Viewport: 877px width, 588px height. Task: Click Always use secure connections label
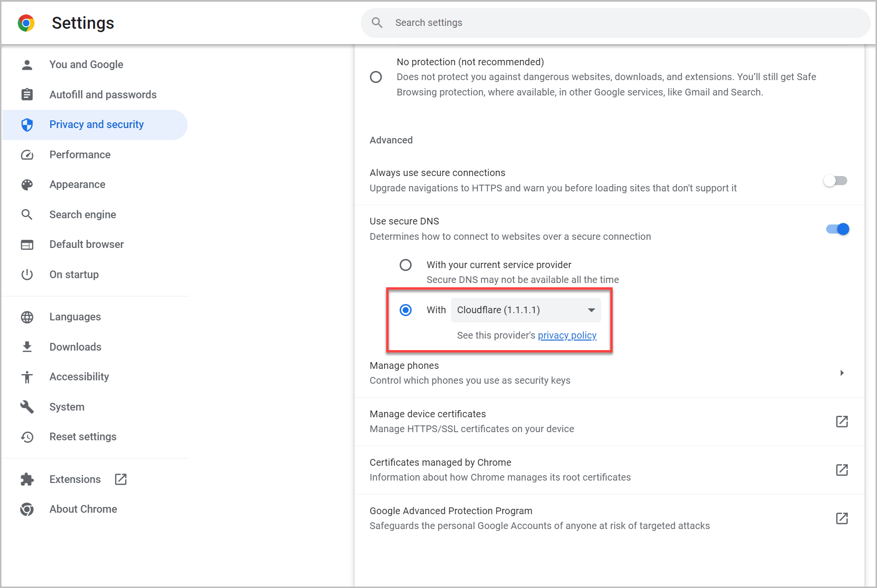[438, 173]
